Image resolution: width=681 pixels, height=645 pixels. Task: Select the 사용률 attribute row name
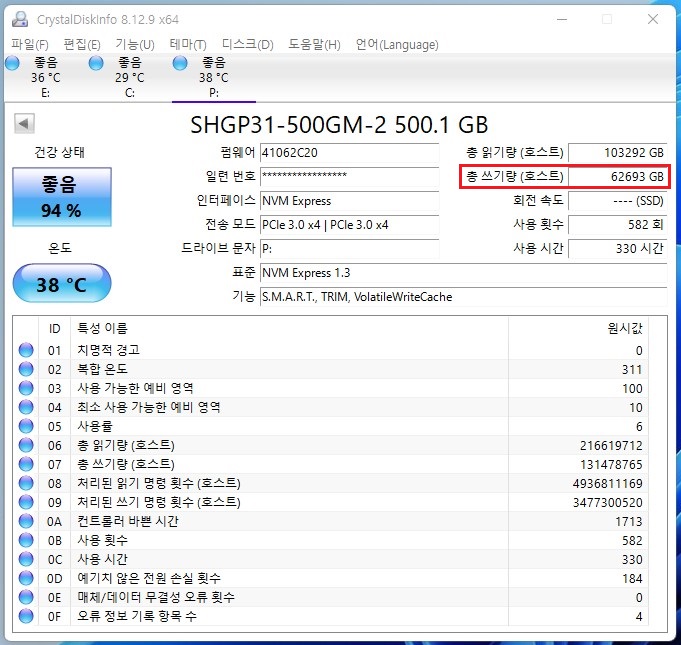click(x=95, y=427)
